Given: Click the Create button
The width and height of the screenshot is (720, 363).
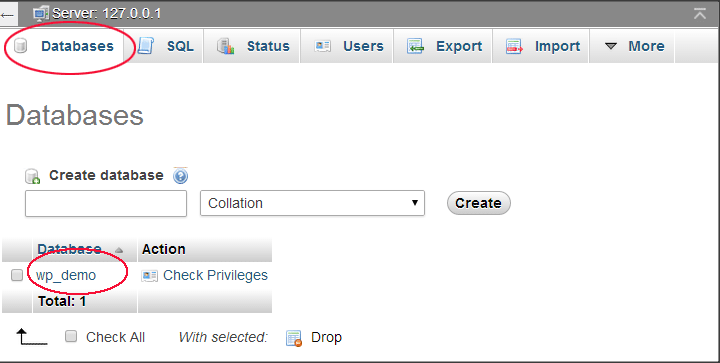Looking at the screenshot, I should pyautogui.click(x=478, y=203).
